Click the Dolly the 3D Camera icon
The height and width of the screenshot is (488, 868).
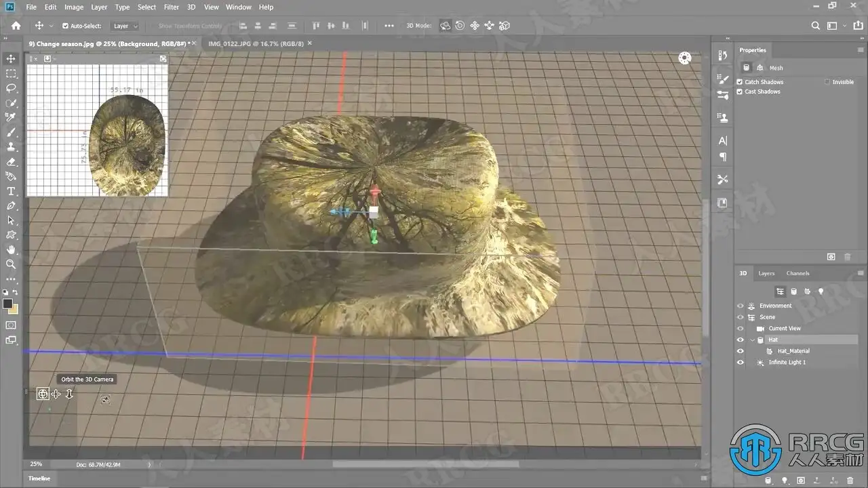(x=68, y=394)
